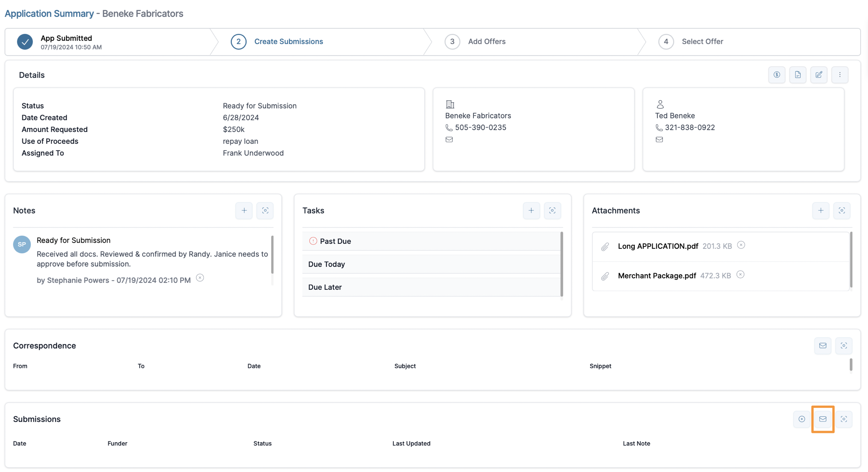The width and height of the screenshot is (868, 472).
Task: Open the three-dot more options menu
Action: point(840,75)
